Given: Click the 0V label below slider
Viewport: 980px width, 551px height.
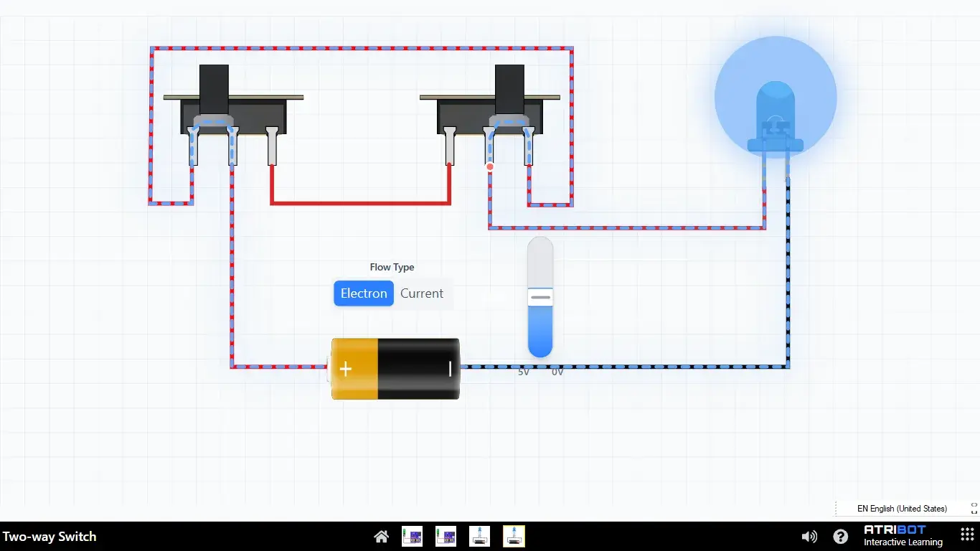Looking at the screenshot, I should click(557, 372).
